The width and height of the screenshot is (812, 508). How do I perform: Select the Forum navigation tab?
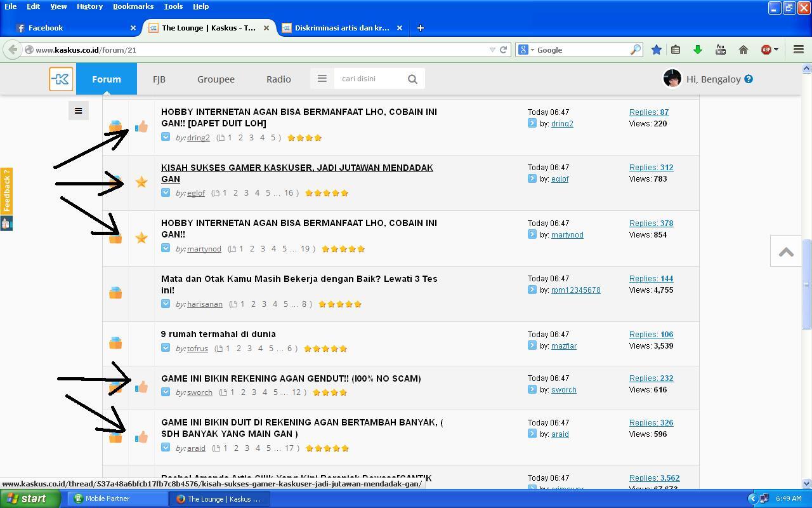[x=107, y=79]
